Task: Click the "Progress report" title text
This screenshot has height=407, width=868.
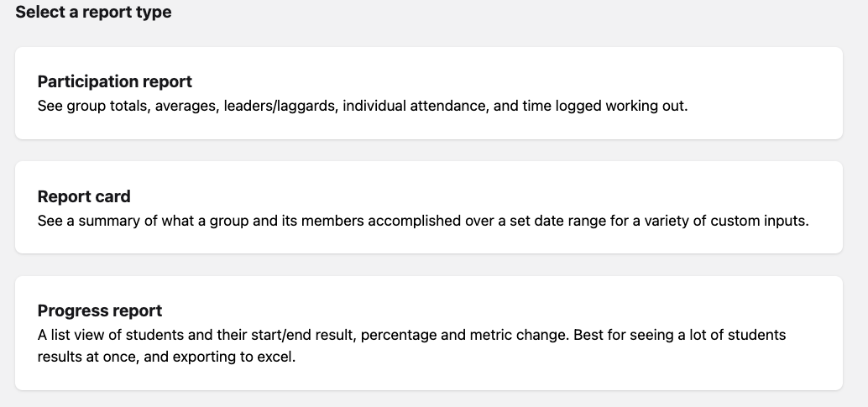Action: [100, 310]
